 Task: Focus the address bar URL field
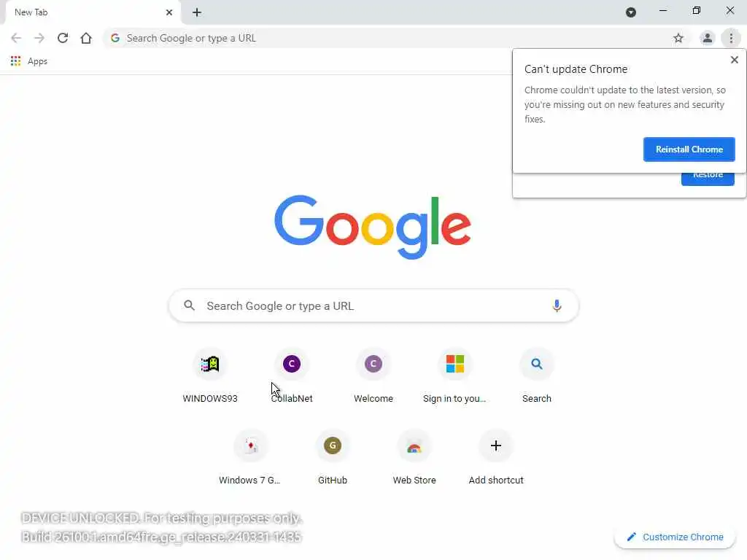click(x=390, y=38)
